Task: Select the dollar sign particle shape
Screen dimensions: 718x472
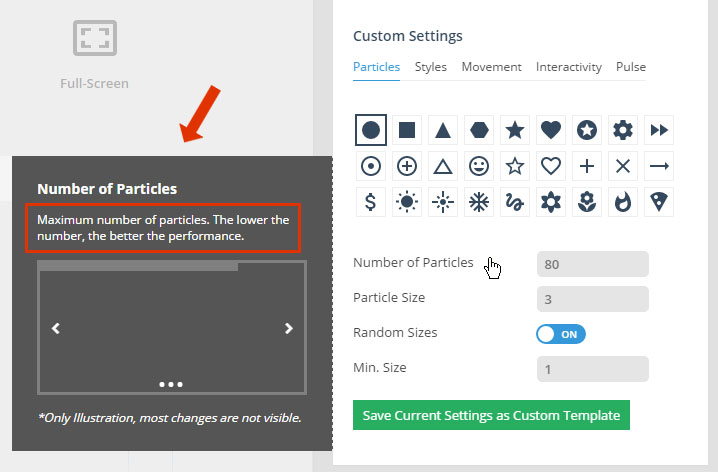Action: (x=370, y=202)
